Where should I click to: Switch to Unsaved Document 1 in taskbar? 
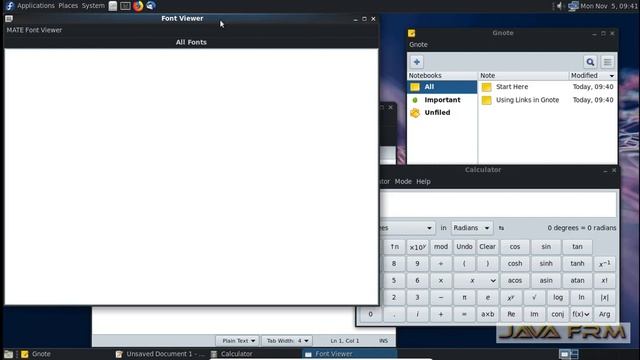(160, 354)
